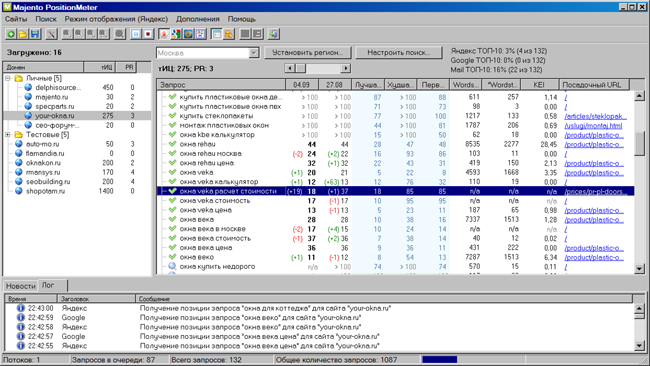
Task: Click the grey list-layout toolbar icon
Action: [257, 34]
